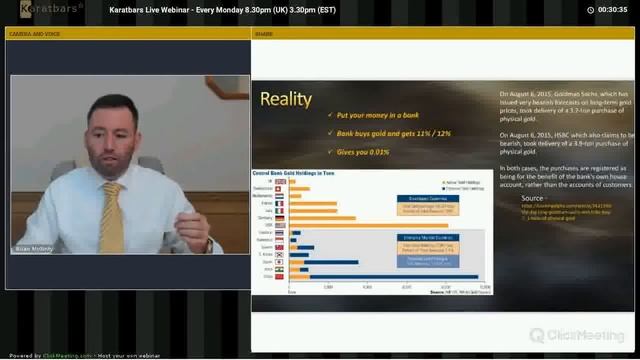Click the Emerging Market Countries legend box
Screen dimensions: 640x360
pyautogui.click(x=428, y=251)
